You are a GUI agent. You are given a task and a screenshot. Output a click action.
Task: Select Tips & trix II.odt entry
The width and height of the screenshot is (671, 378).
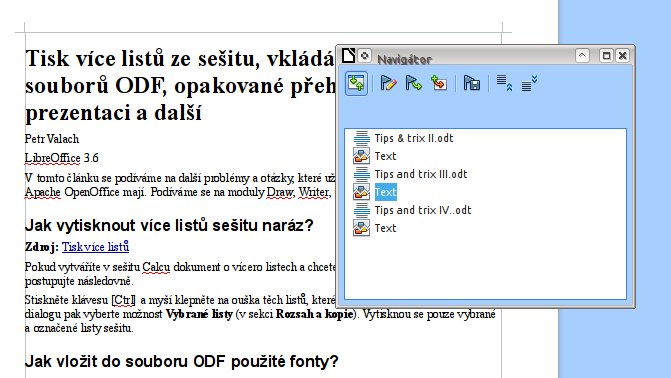[414, 138]
